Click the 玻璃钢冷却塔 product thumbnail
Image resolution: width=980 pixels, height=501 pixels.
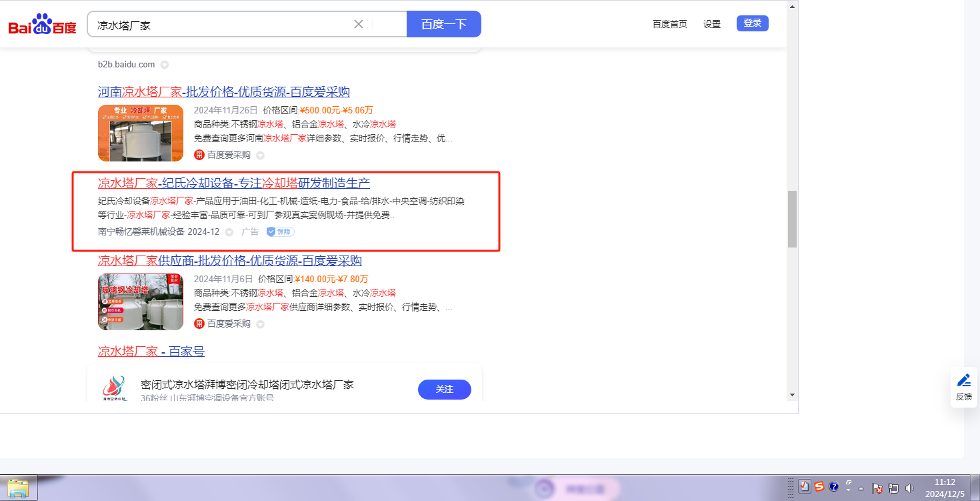point(140,302)
